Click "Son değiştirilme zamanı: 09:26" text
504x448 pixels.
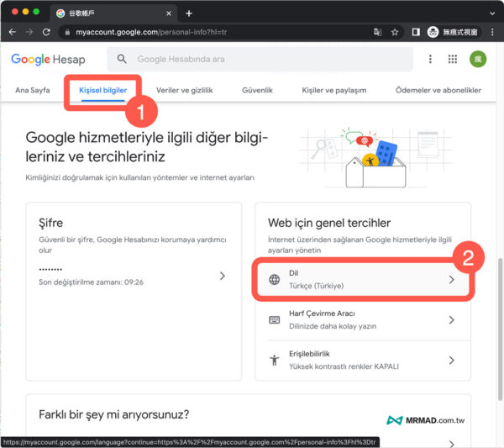click(91, 282)
